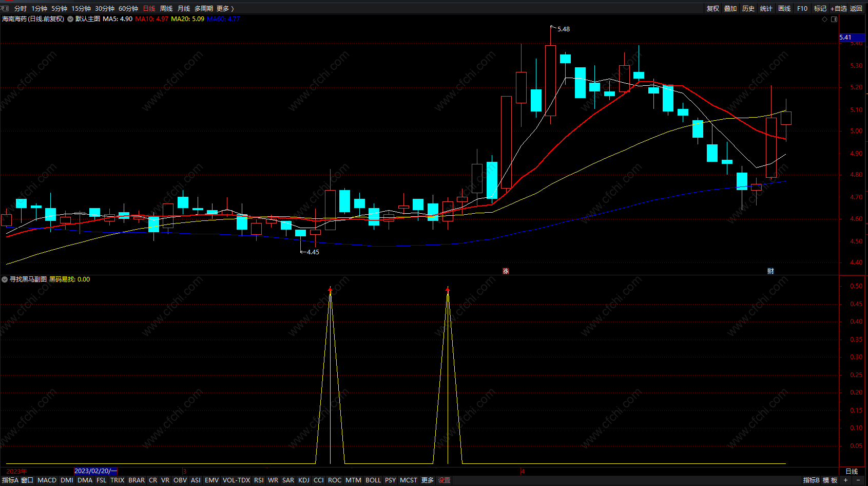The width and height of the screenshot is (868, 486).
Task: Select the WR indicator
Action: coord(273,480)
